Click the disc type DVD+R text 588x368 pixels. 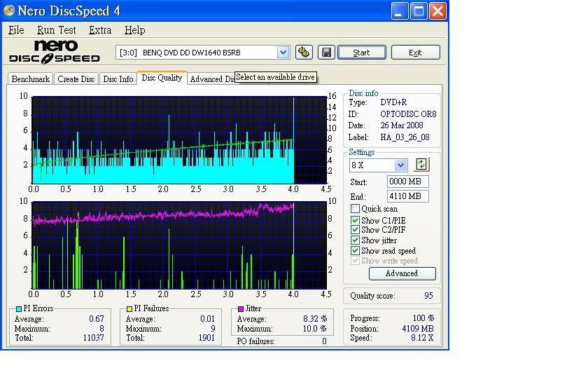point(393,102)
